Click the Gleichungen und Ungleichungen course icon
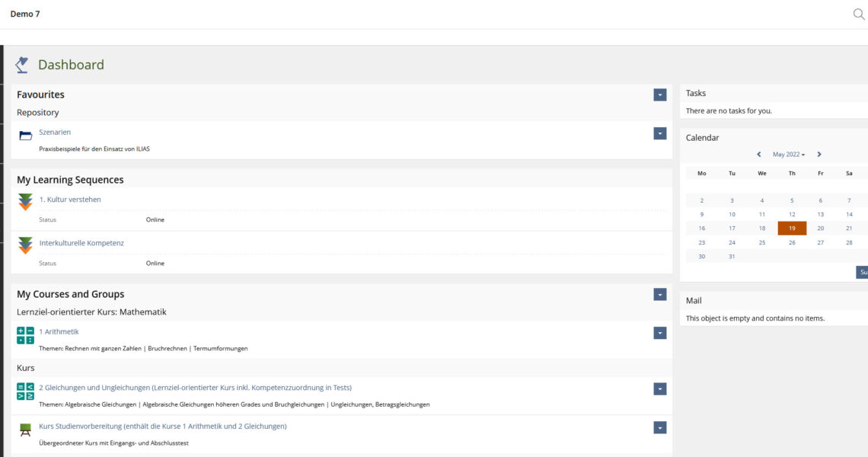 26,391
